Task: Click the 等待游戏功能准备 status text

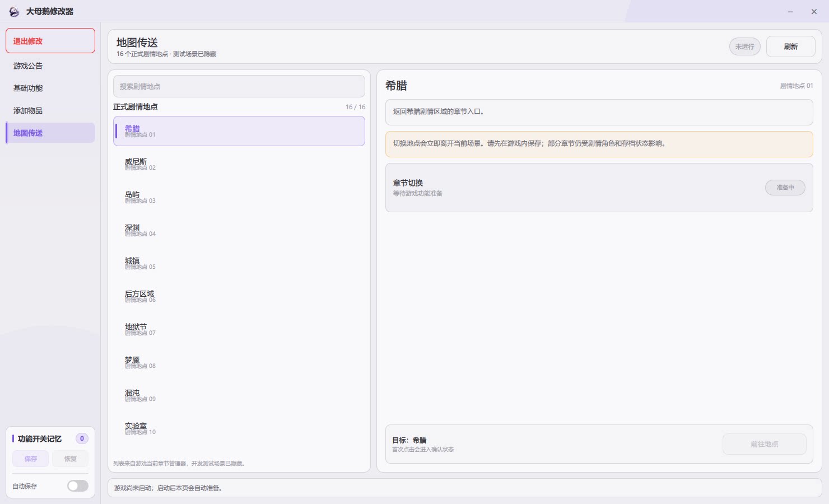Action: 418,194
